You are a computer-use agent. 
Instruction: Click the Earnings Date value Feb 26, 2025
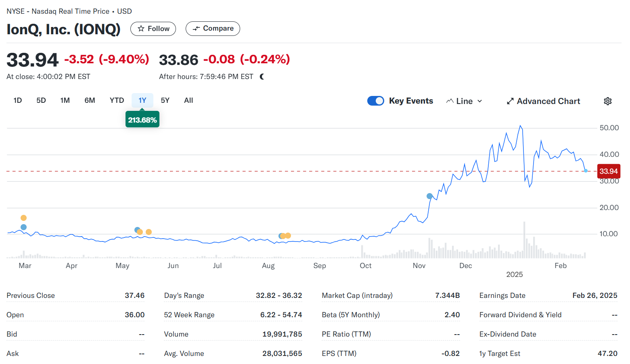[595, 295]
